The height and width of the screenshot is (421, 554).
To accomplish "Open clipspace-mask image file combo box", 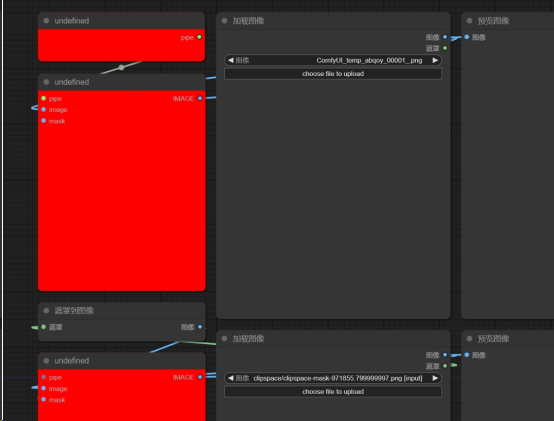I will (x=333, y=378).
